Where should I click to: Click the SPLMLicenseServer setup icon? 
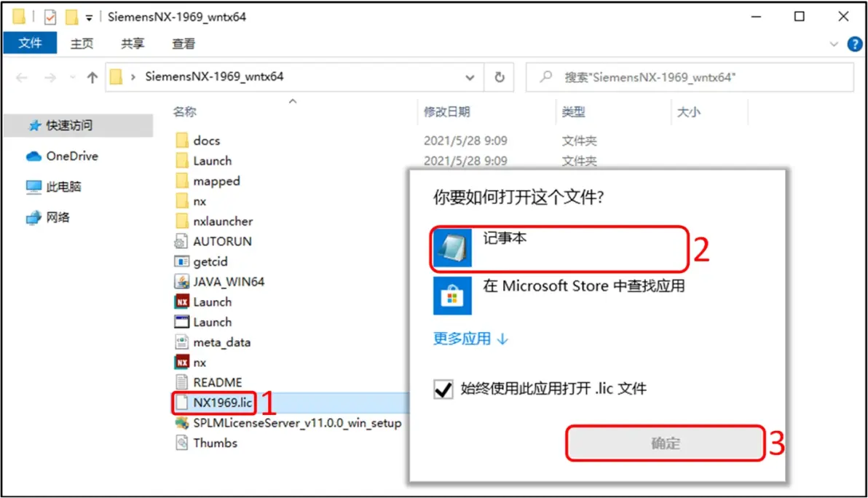point(181,423)
